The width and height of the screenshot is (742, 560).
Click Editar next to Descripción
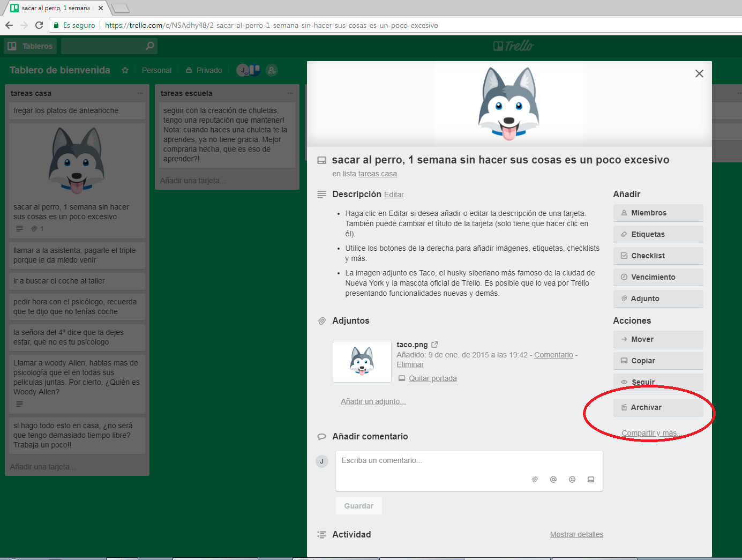[394, 195]
